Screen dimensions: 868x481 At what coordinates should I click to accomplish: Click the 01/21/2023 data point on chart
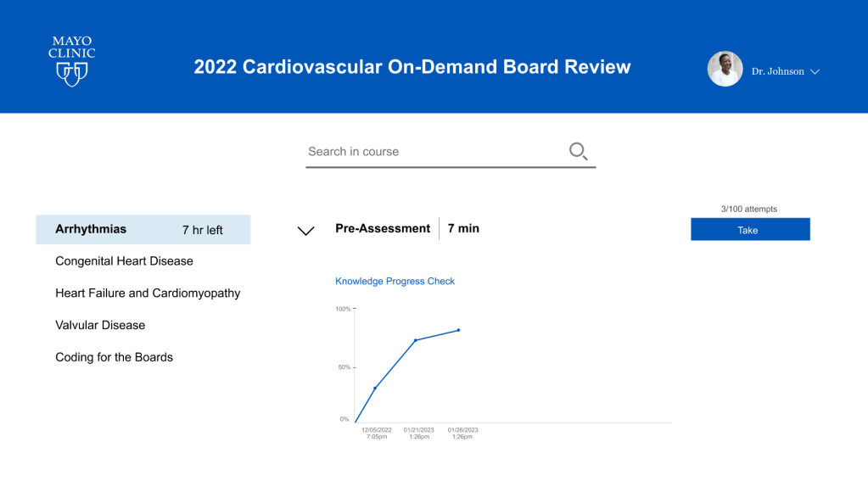[x=416, y=340]
